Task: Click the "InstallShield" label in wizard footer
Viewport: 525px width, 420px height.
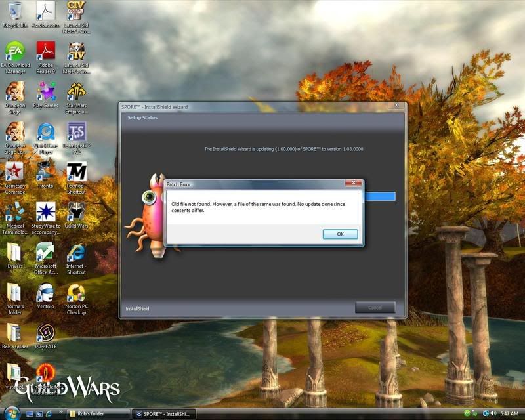Action: 137,308
